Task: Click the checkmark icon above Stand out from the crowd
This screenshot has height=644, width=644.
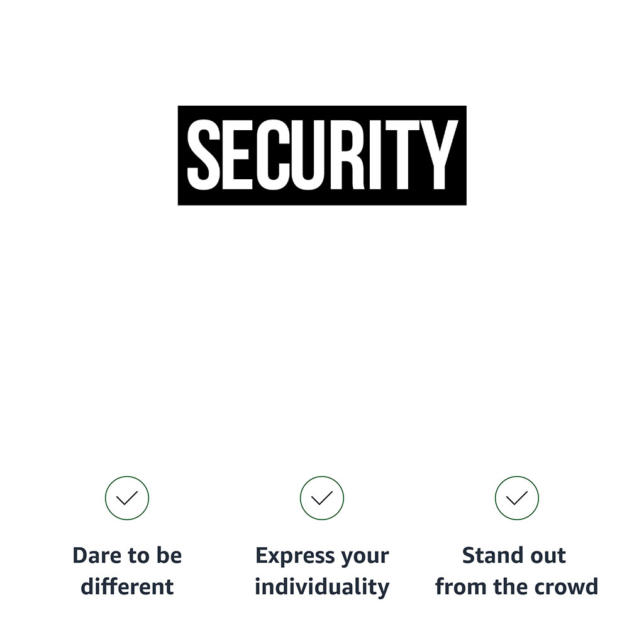Action: point(517,498)
